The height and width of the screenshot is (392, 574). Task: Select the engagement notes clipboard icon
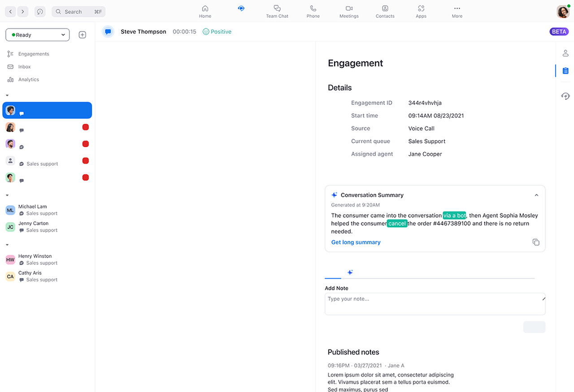click(565, 71)
